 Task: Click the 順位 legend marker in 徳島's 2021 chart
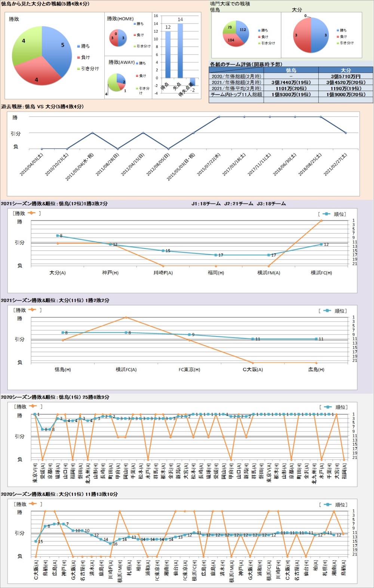[x=326, y=214]
